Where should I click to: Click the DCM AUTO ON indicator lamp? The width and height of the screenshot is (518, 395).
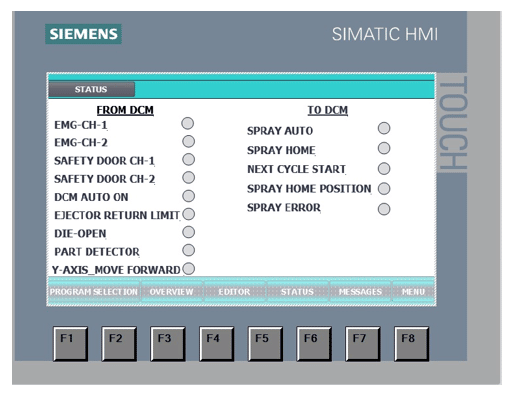coord(189,196)
